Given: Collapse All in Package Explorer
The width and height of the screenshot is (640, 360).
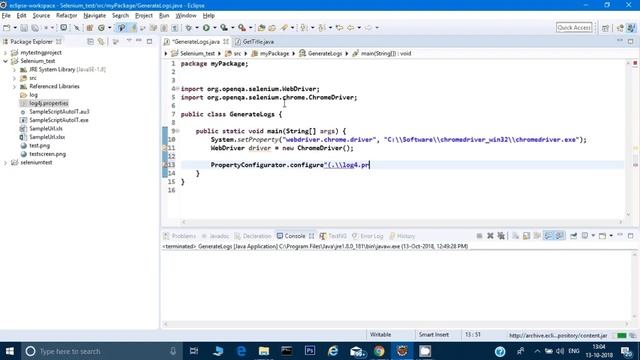Looking at the screenshot, I should pyautogui.click(x=90, y=42).
